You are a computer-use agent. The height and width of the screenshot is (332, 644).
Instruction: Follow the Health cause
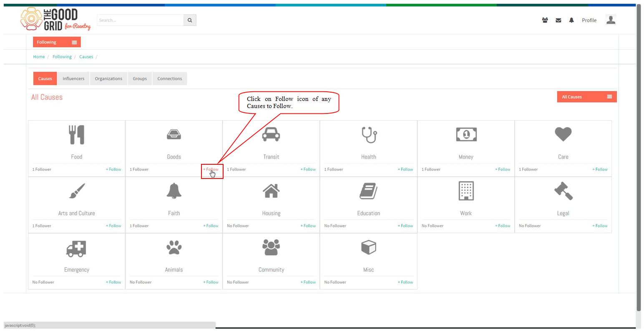tap(405, 169)
